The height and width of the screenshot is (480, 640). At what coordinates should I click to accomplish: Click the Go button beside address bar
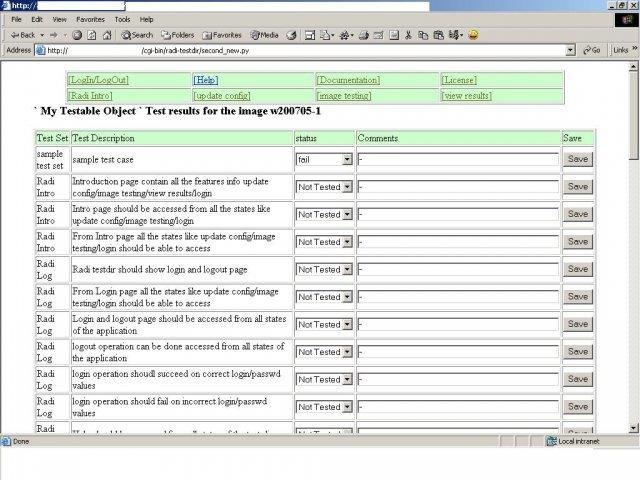point(591,50)
